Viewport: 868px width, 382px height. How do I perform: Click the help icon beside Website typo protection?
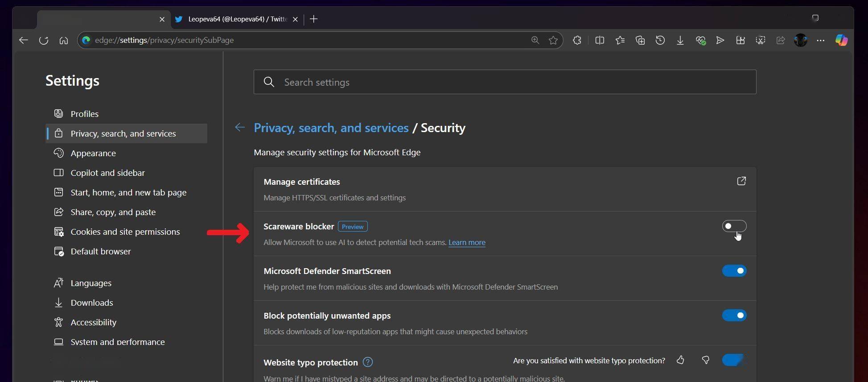368,362
